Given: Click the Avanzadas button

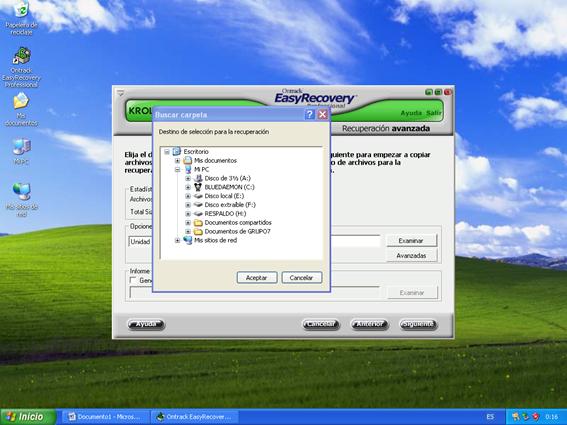Looking at the screenshot, I should pyautogui.click(x=412, y=255).
